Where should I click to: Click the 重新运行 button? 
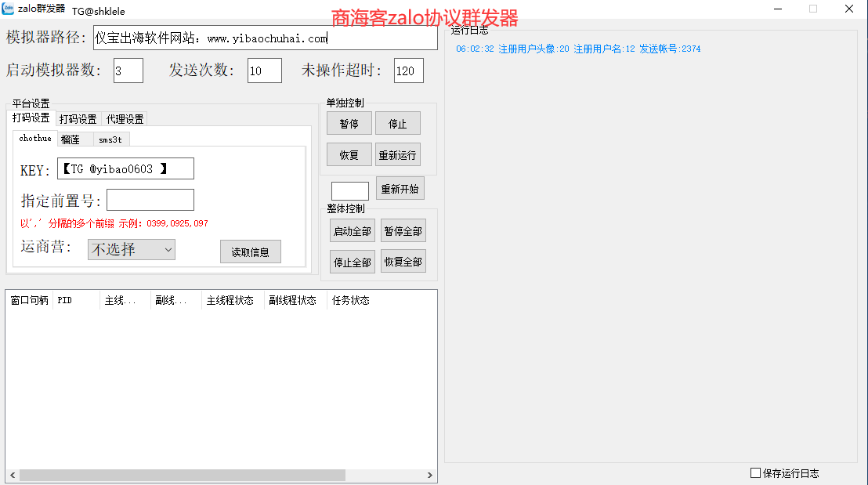(x=397, y=155)
